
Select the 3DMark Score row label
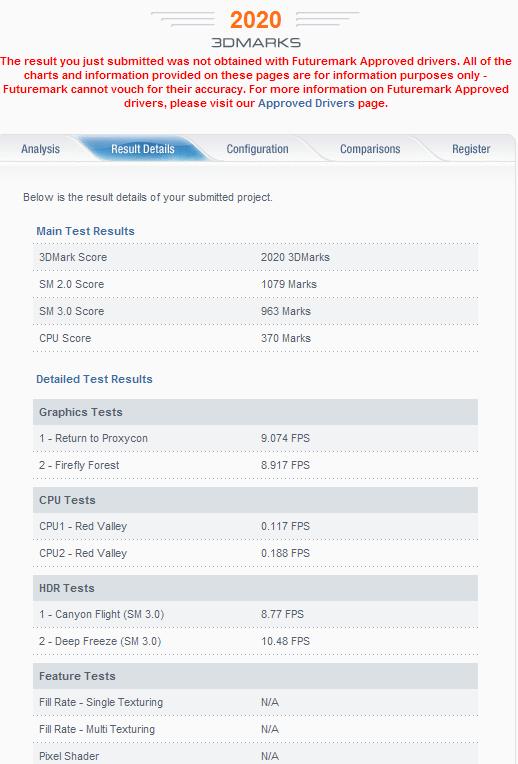[73, 257]
